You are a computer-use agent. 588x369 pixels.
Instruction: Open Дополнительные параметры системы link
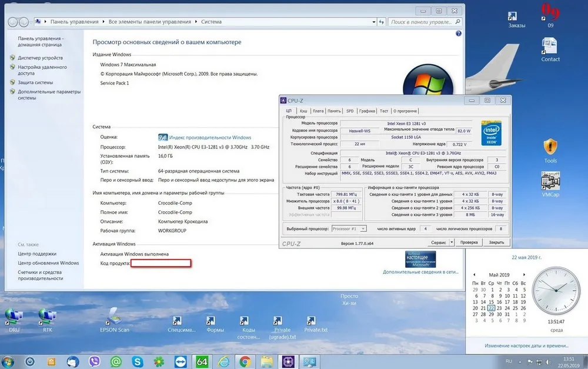(x=49, y=95)
